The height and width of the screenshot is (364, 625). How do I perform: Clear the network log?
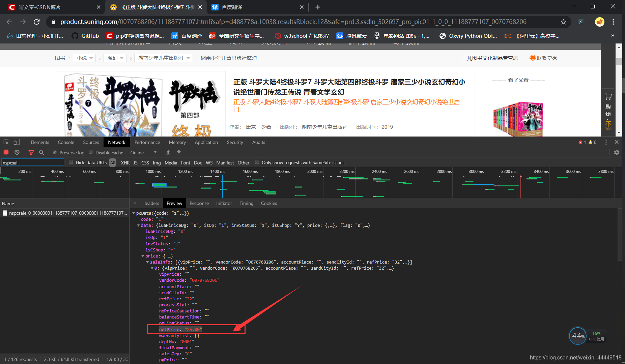[x=17, y=152]
